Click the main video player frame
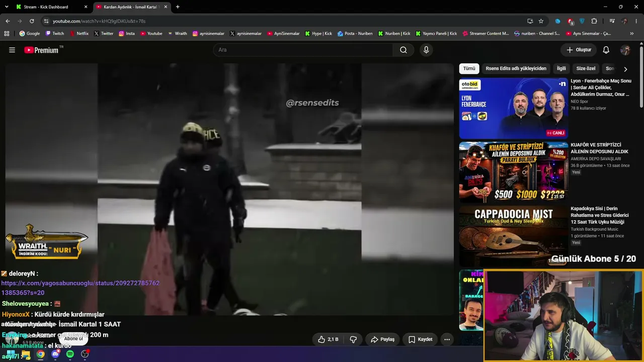Image resolution: width=644 pixels, height=362 pixels. click(229, 190)
